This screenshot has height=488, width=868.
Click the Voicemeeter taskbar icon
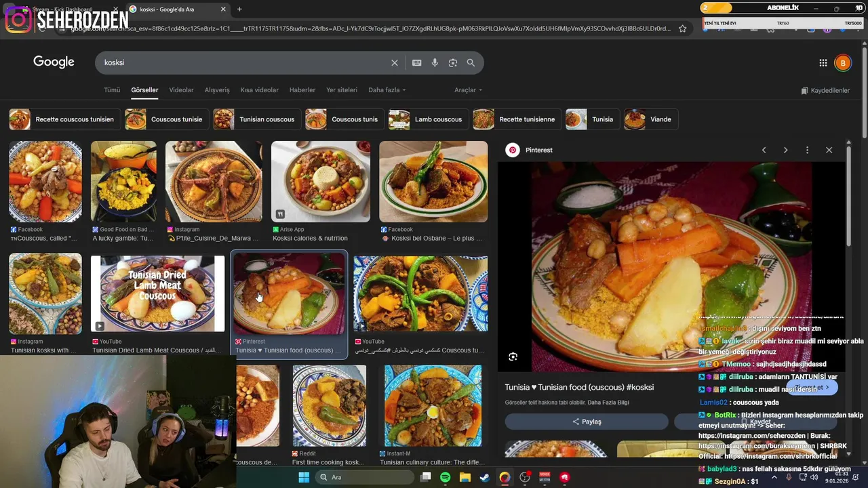(x=545, y=477)
